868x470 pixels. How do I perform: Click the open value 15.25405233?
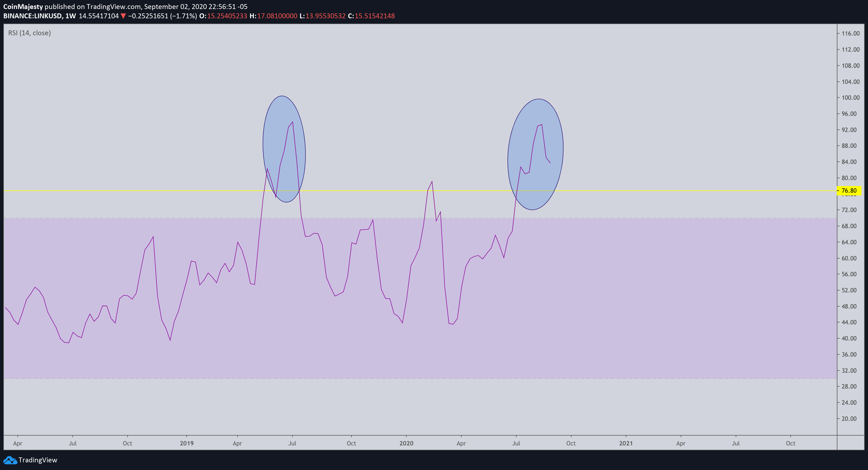coord(227,16)
